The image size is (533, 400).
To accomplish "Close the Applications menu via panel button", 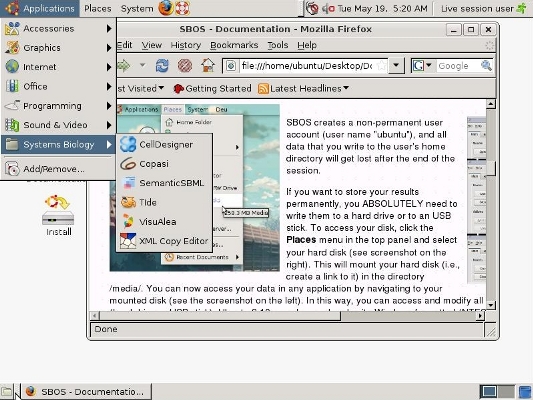I will pyautogui.click(x=40, y=8).
